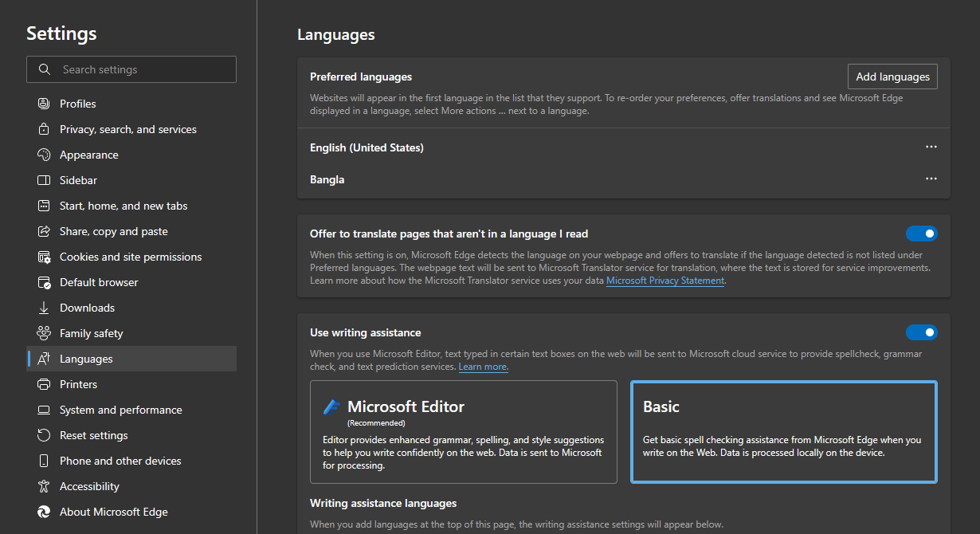The image size is (980, 534).
Task: Open About Microsoft Edge page
Action: [131, 512]
